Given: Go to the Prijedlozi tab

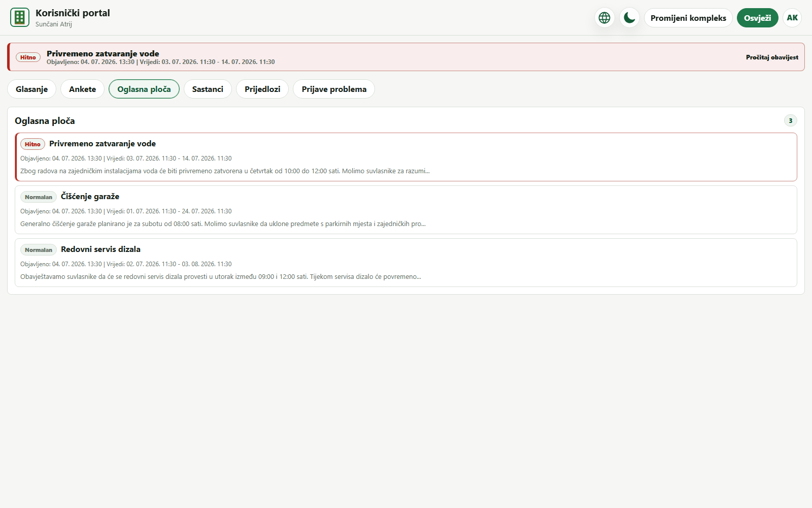Looking at the screenshot, I should [262, 89].
